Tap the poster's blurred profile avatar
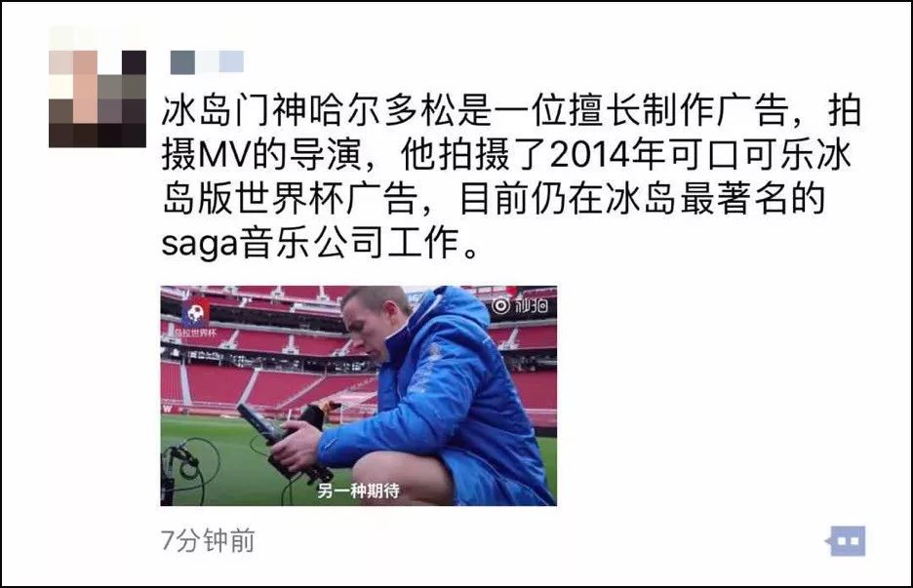913x588 pixels. click(98, 98)
